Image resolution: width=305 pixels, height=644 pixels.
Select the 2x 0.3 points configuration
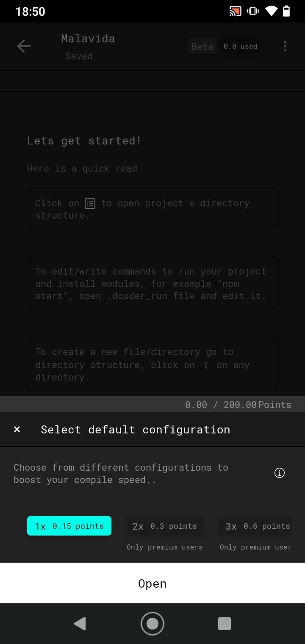pyautogui.click(x=164, y=526)
